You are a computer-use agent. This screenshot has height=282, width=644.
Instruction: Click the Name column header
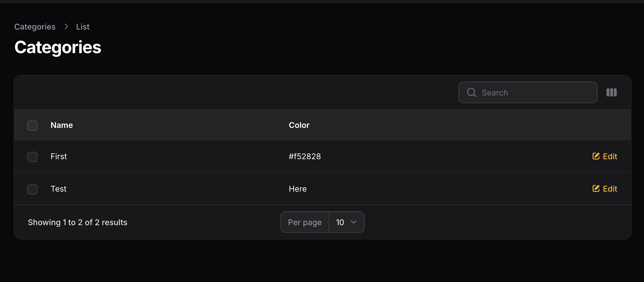[62, 125]
